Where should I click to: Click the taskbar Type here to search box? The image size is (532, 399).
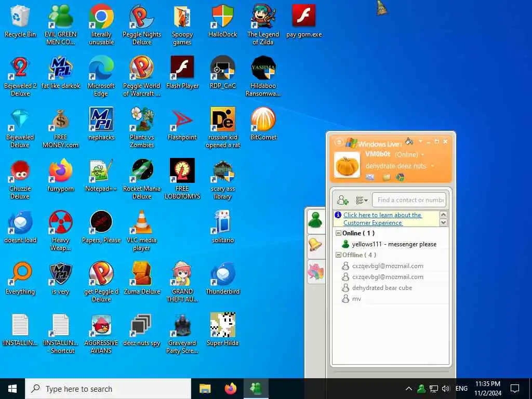point(108,389)
